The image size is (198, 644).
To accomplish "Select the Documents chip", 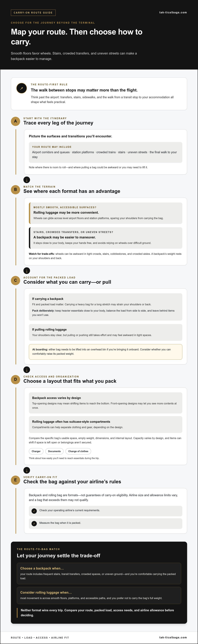I will pos(54,451).
